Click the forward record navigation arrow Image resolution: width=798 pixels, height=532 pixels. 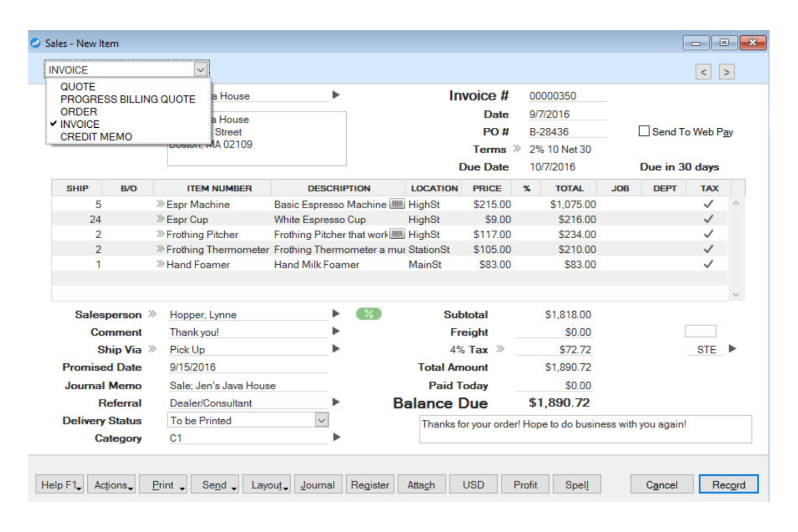coord(726,71)
